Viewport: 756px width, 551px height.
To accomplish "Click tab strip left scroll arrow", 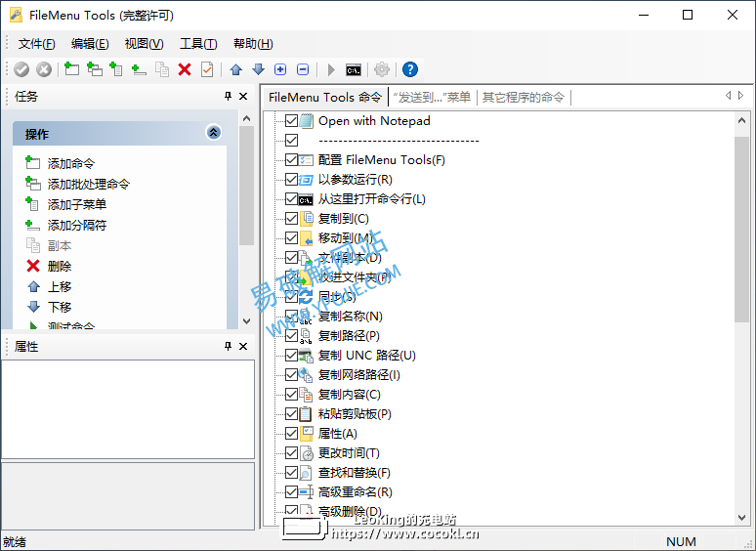I will pos(728,96).
